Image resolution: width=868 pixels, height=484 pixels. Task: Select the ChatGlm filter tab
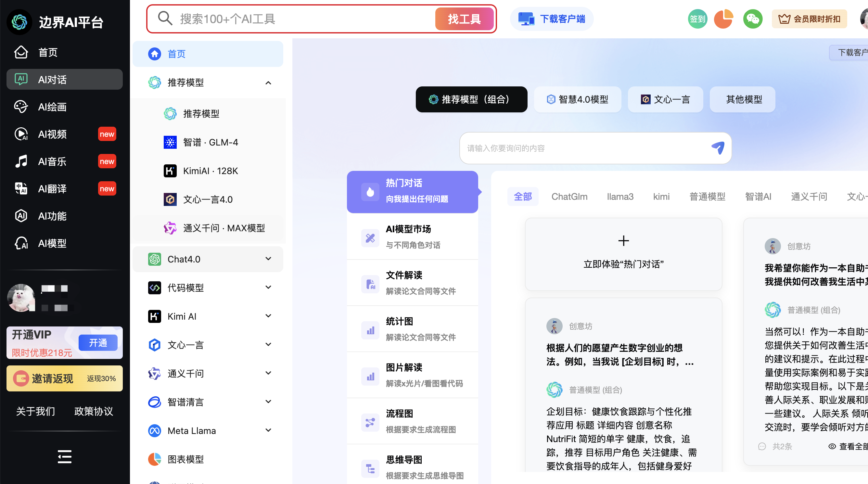pos(569,197)
